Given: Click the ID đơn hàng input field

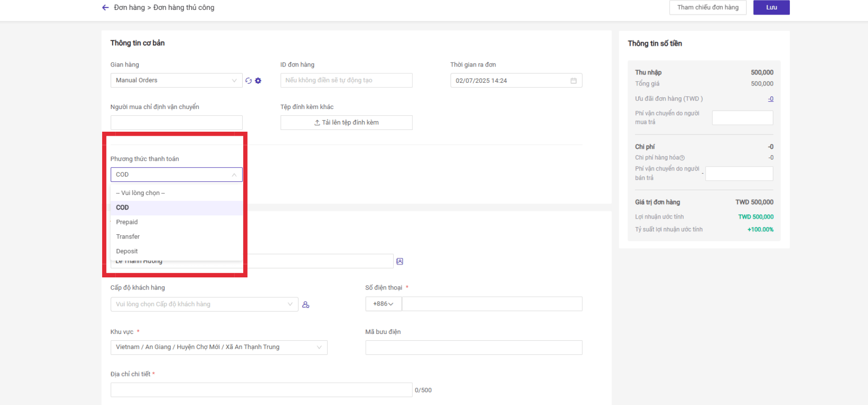Looking at the screenshot, I should pos(346,81).
